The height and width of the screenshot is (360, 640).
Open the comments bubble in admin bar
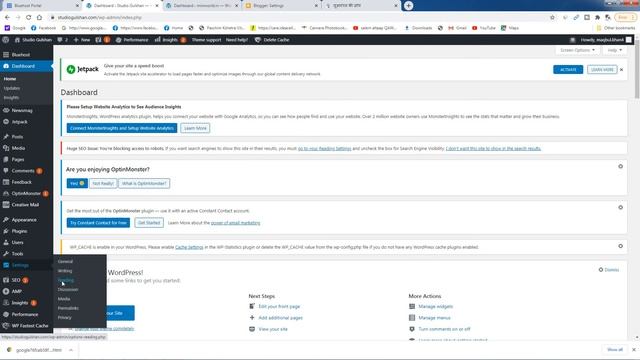tap(62, 40)
